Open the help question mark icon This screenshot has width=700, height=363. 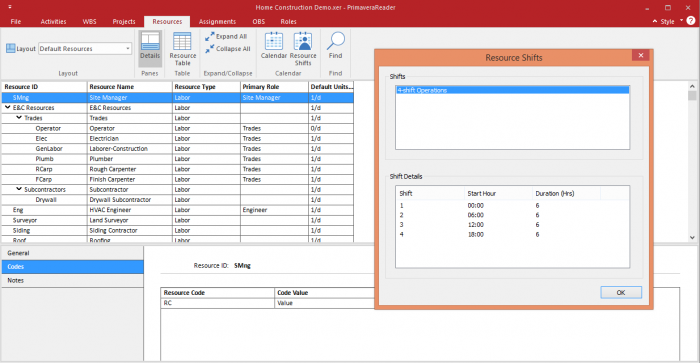[691, 21]
